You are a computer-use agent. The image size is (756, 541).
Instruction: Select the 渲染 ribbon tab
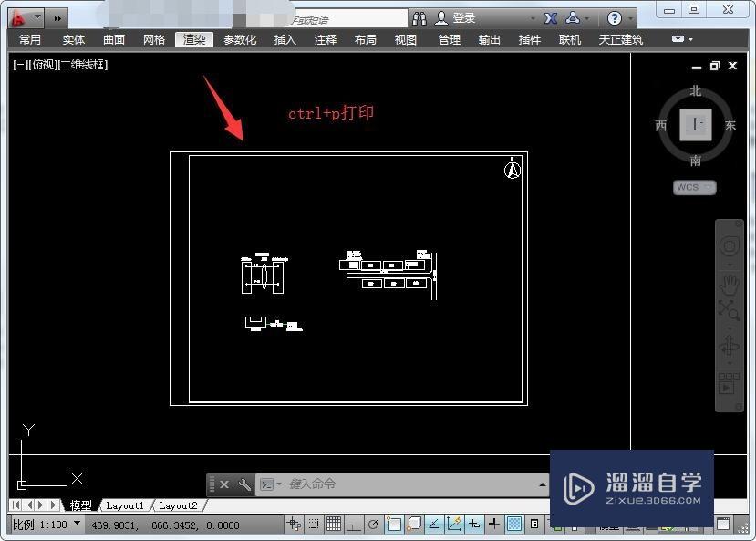click(194, 39)
